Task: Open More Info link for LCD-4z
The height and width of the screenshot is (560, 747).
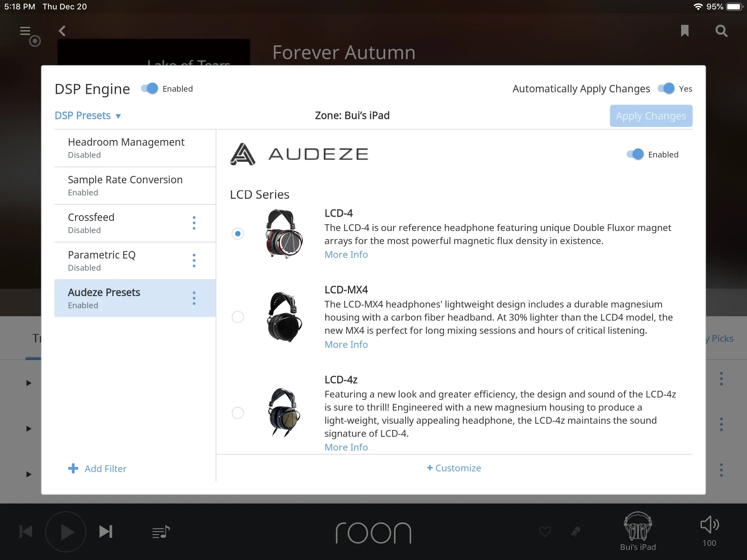Action: point(346,447)
